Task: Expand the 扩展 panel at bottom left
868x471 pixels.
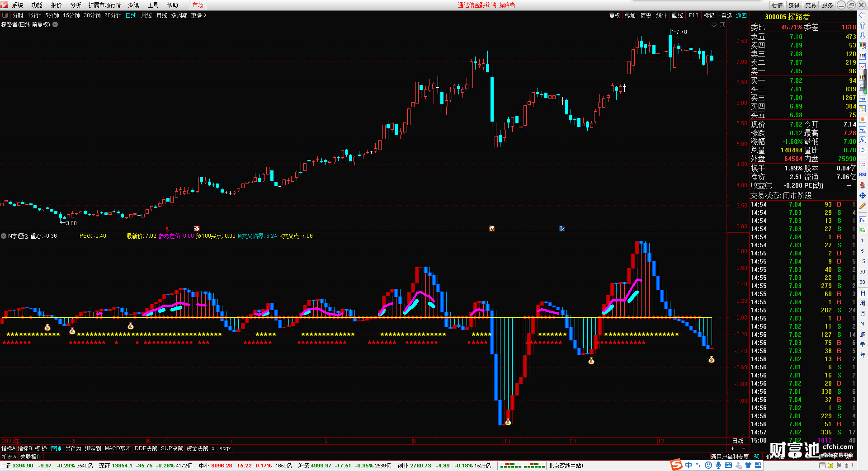Action: pos(9,457)
